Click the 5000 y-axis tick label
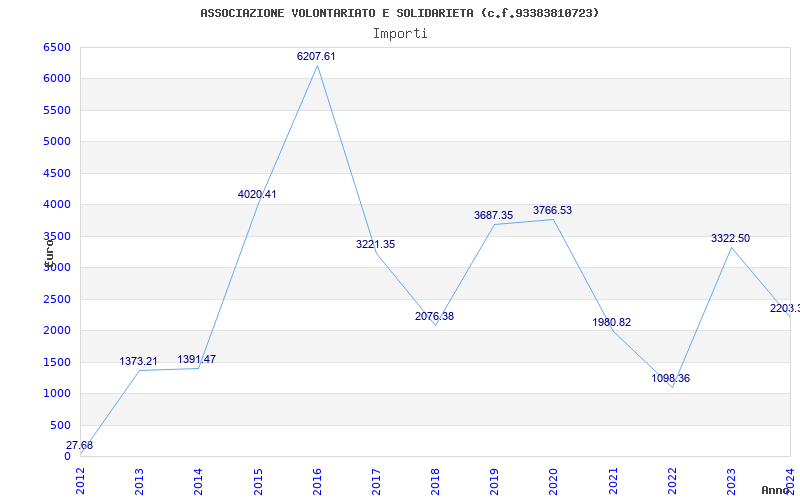 coord(57,141)
